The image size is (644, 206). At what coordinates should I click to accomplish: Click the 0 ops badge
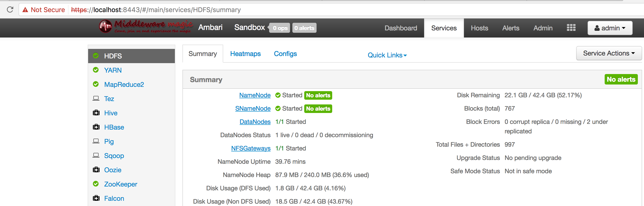coord(280,28)
